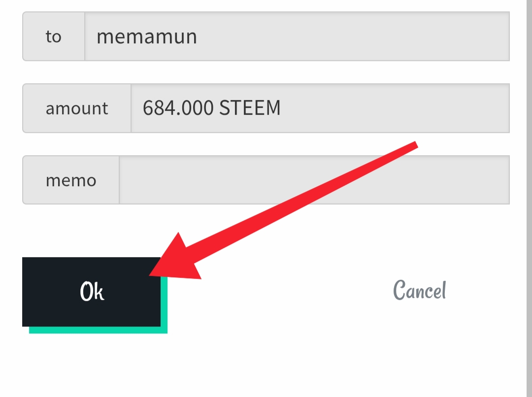Click the "Ok" text on the dark button
The height and width of the screenshot is (397, 532).
92,291
